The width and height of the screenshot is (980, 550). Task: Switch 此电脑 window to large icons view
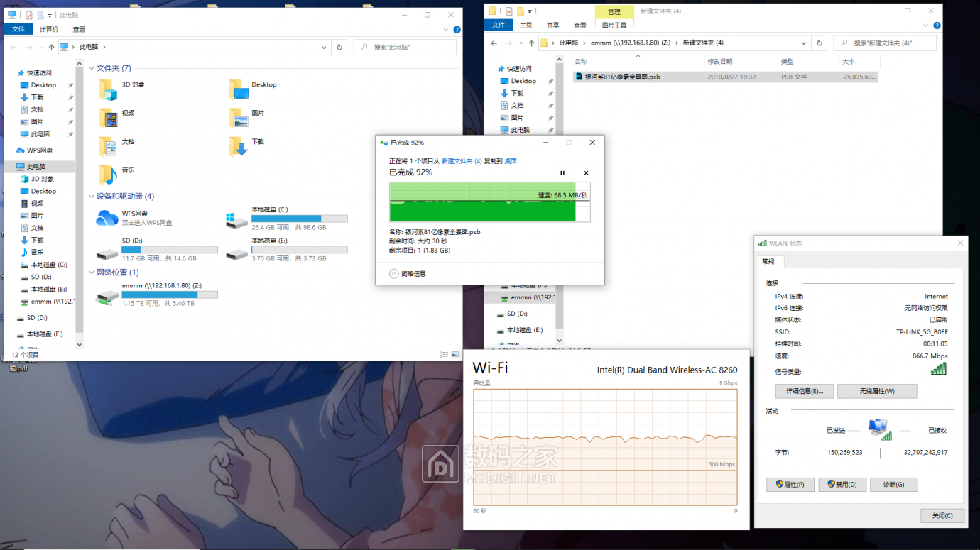(455, 354)
